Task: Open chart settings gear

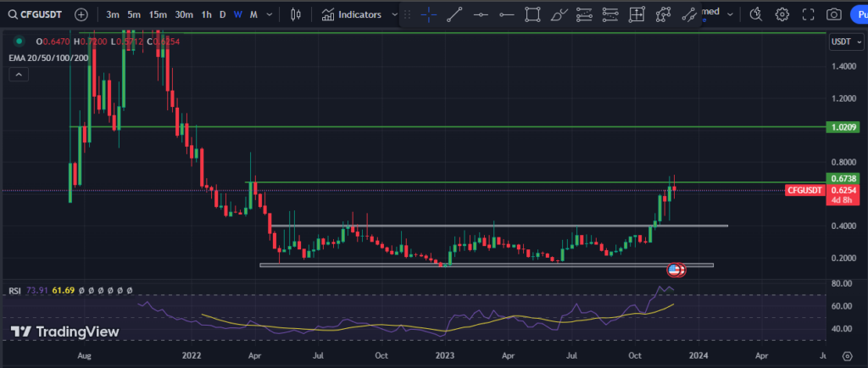Action: (x=782, y=15)
